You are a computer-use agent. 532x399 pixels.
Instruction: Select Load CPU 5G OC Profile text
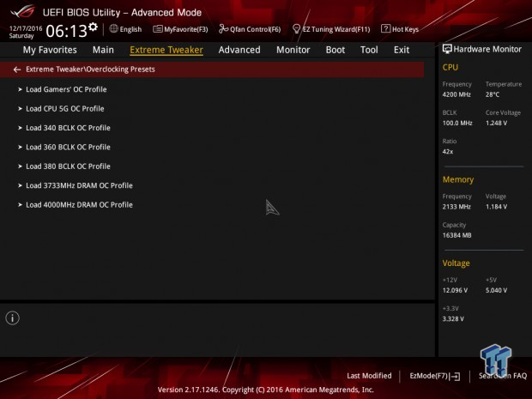(x=65, y=109)
